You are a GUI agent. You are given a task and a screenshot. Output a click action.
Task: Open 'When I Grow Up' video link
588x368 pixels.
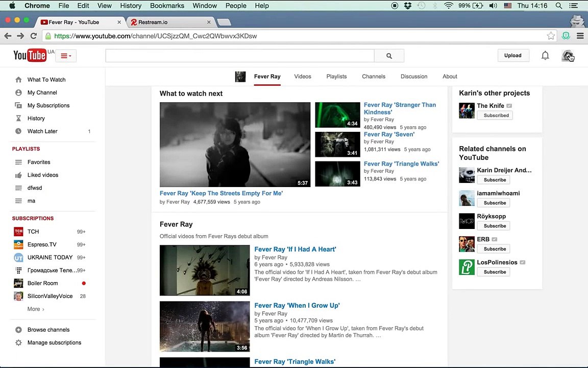297,306
